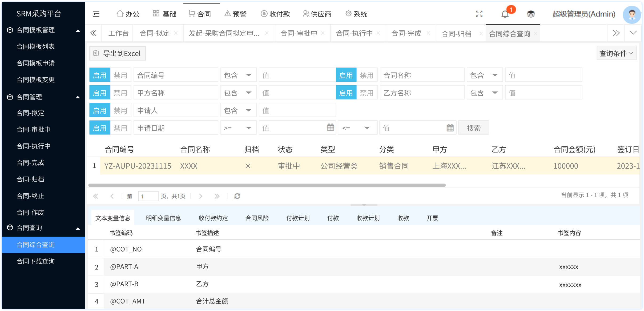Screen dimensions: 644x311
Task: Disable the 申请人 filter using 禁用
Action: click(x=120, y=110)
